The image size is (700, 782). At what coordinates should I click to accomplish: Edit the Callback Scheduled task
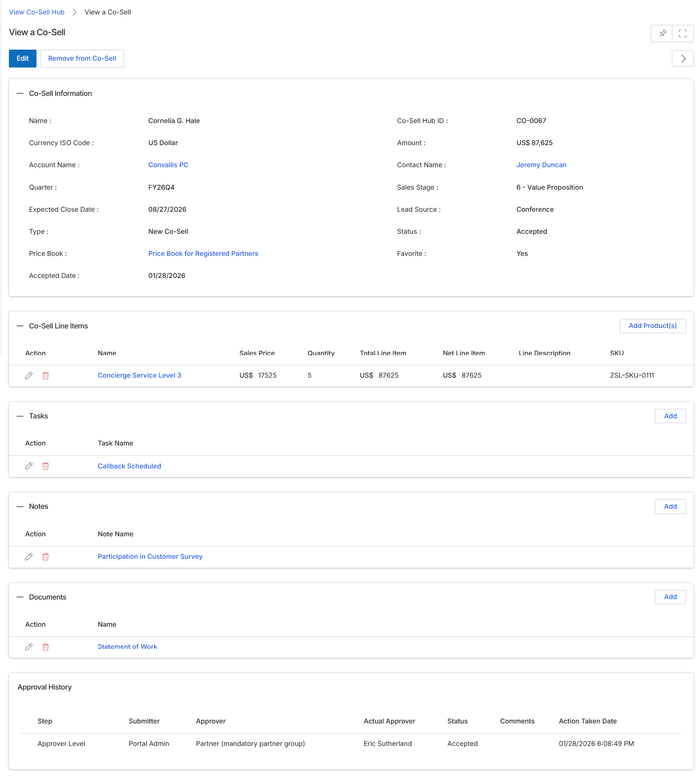(x=29, y=466)
